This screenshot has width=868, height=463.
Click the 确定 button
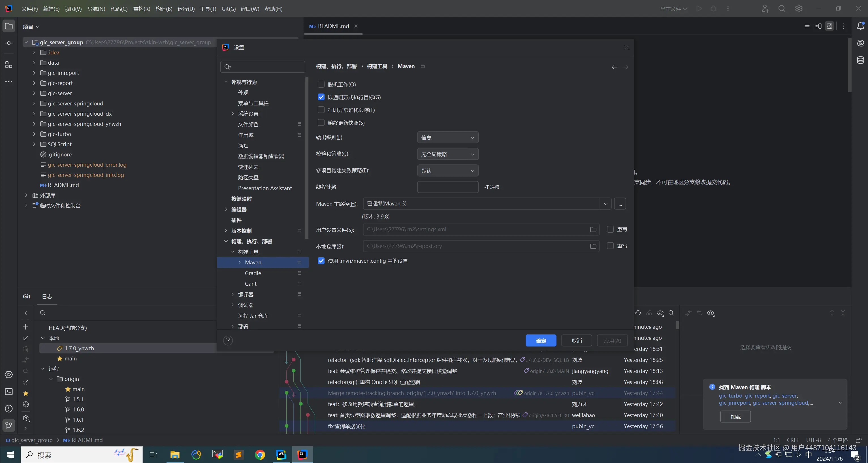[540, 341]
